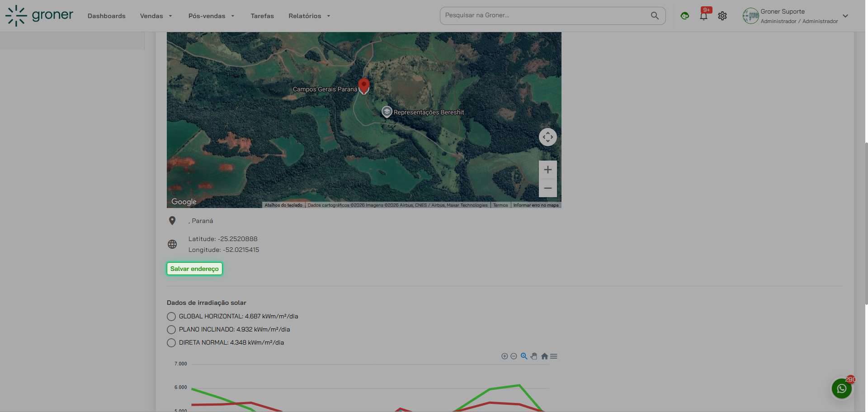This screenshot has height=412, width=868.
Task: Expand the Pós-vendas dropdown menu
Action: 211,16
